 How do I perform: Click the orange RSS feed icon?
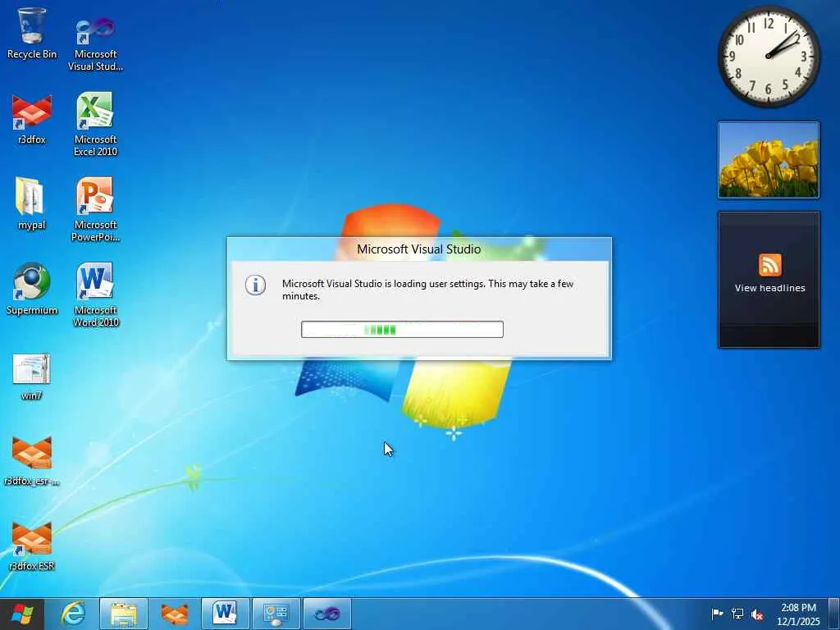coord(769,265)
